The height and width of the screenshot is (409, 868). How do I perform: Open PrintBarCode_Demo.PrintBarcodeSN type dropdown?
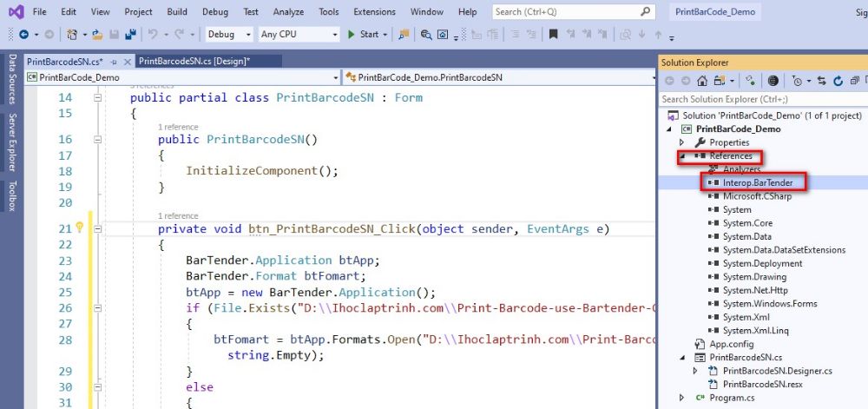coord(654,78)
